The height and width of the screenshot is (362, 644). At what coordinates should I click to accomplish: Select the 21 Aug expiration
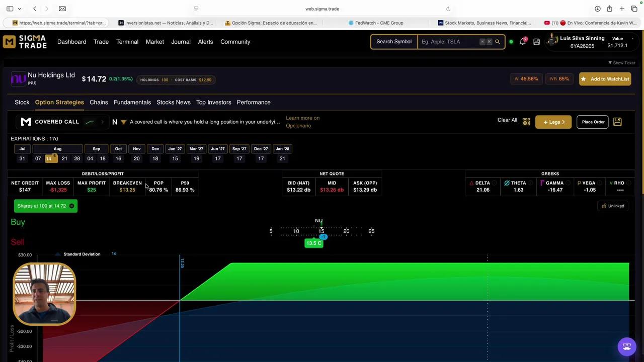pyautogui.click(x=64, y=158)
